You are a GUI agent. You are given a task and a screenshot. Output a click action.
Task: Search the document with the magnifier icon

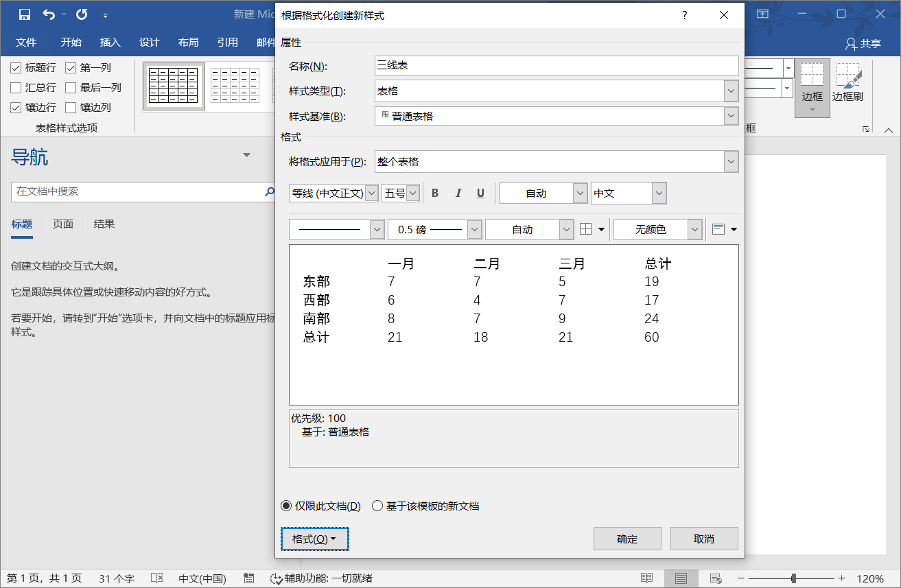pyautogui.click(x=270, y=191)
